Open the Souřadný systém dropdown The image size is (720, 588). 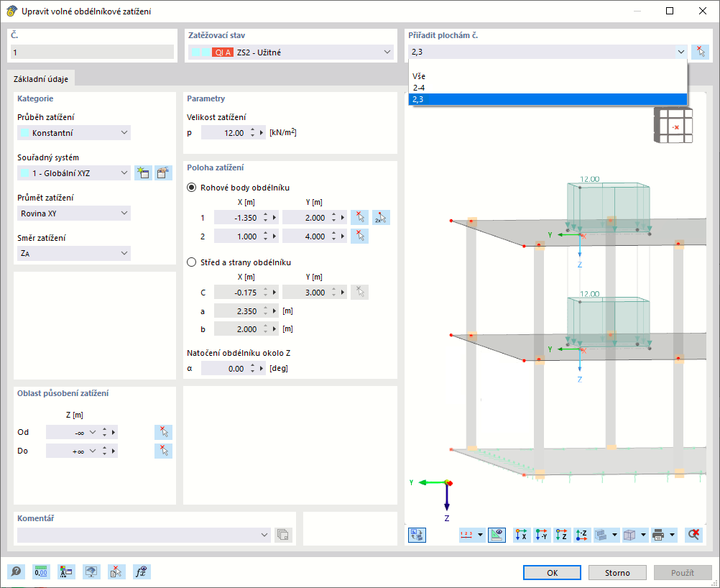pyautogui.click(x=124, y=173)
